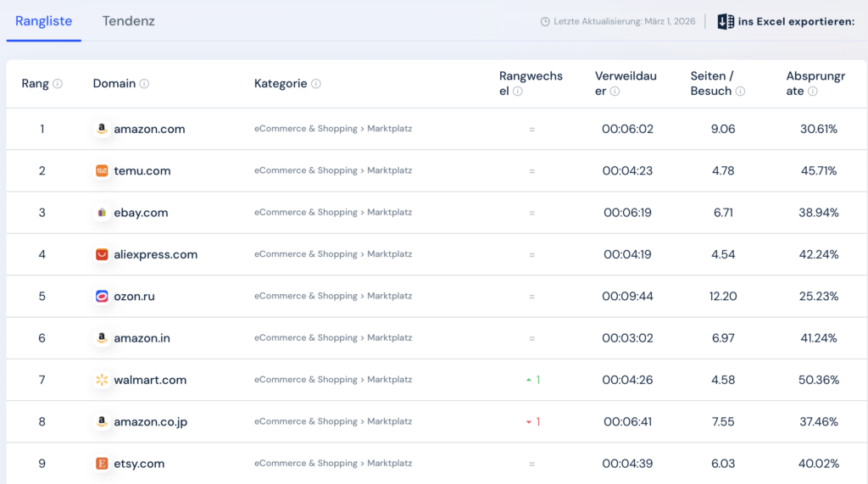Screen dimensions: 868x484
Task: Switch to the Tendenz tab
Action: point(129,21)
